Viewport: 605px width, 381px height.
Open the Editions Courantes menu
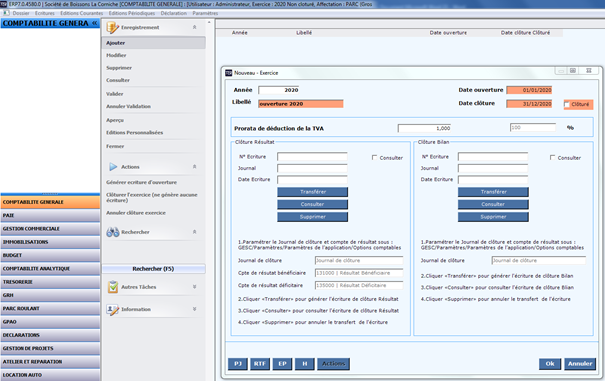(x=81, y=13)
